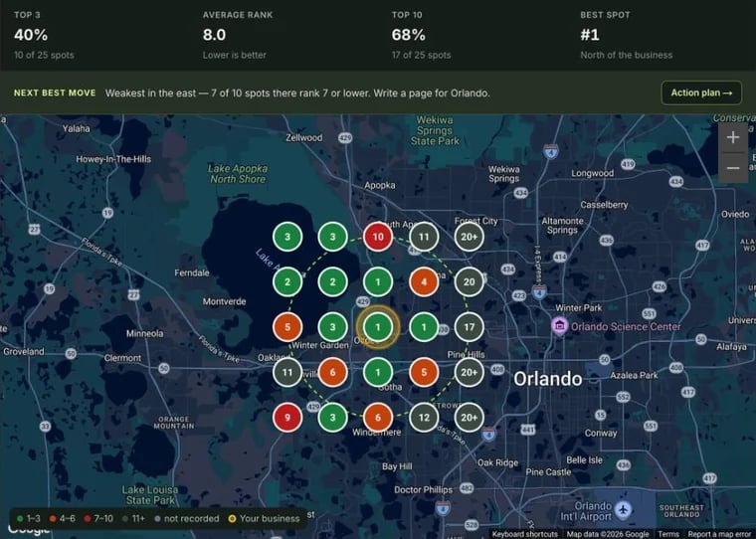The width and height of the screenshot is (756, 539).
Task: Open the Action plan button
Action: pos(701,92)
